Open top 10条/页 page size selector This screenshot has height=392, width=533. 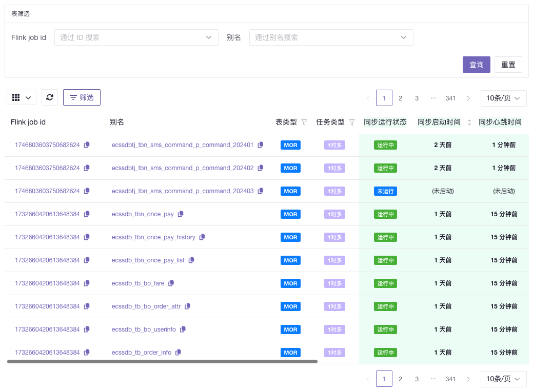(503, 98)
